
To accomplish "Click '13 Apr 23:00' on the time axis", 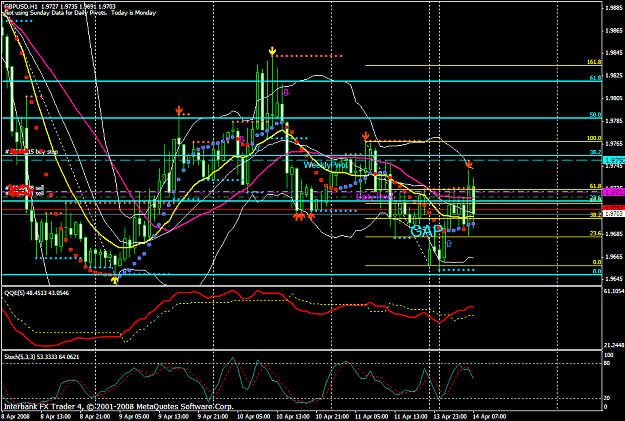I will 451,417.
